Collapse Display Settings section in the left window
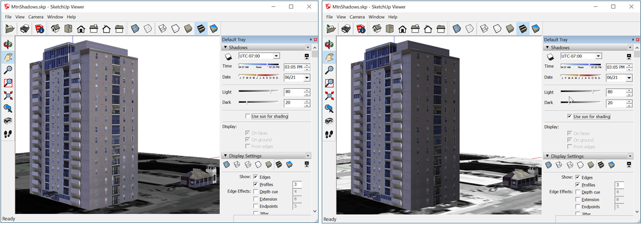Screen dimensions: 644x225 point(226,156)
